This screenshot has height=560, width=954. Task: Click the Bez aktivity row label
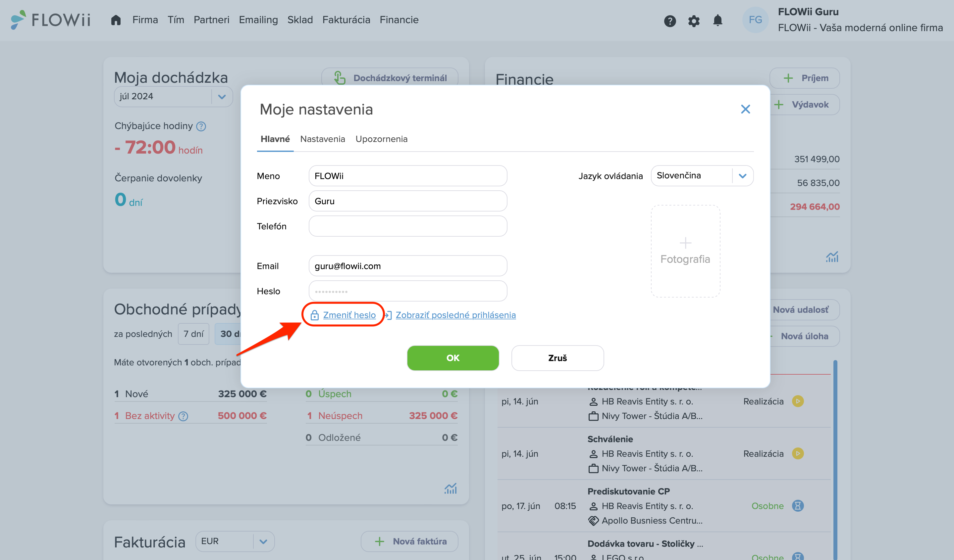[150, 416]
